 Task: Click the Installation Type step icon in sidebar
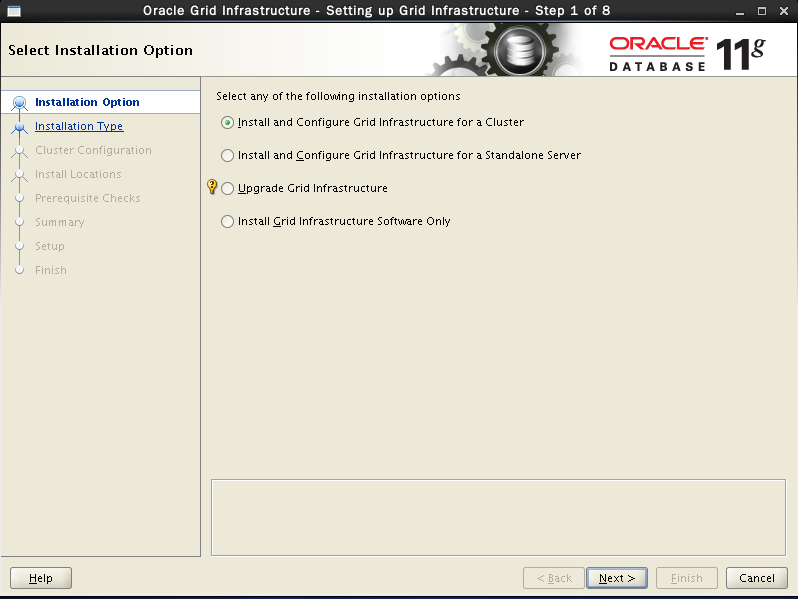point(20,127)
